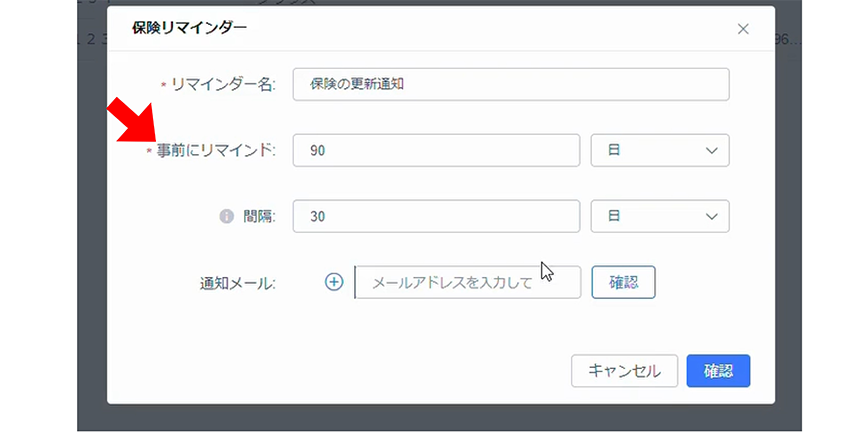864x432 pixels.
Task: Open the 間隔 unit dropdown showing 日
Action: (660, 216)
